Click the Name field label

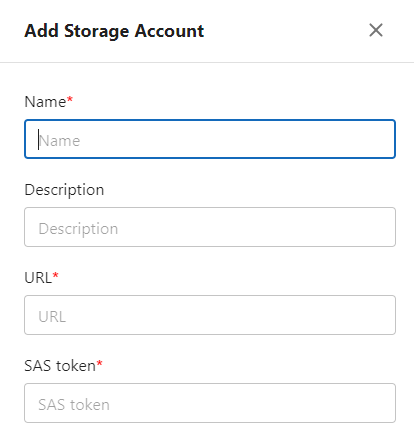[45, 102]
